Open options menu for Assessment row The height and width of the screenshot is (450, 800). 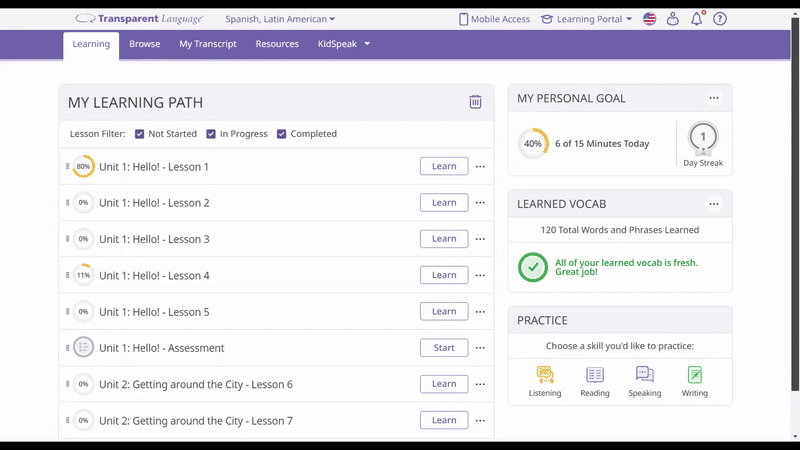click(x=480, y=348)
